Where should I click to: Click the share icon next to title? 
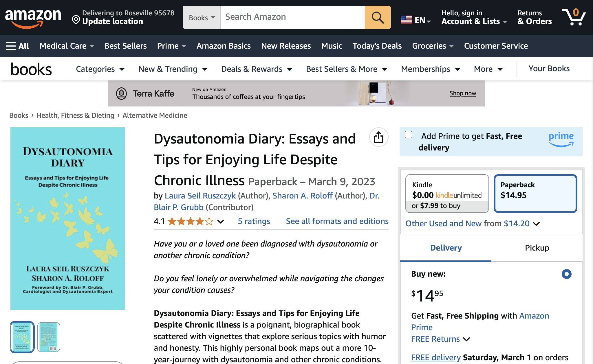tap(379, 137)
